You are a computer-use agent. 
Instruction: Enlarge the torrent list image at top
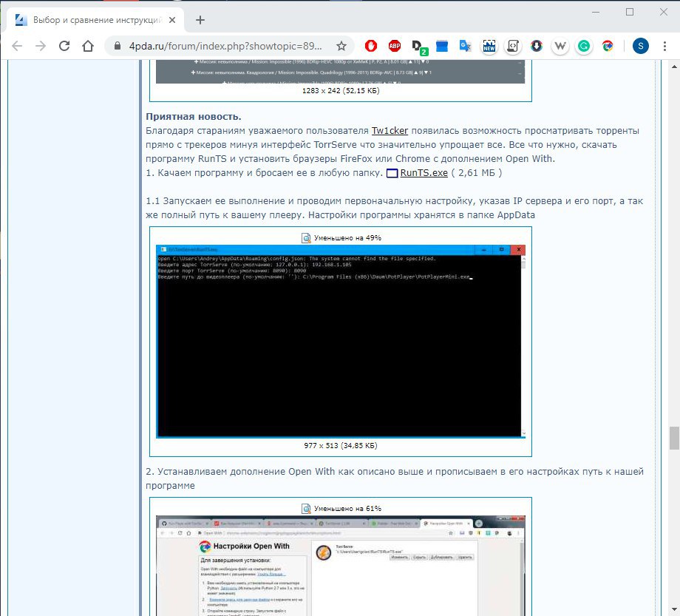[x=341, y=72]
